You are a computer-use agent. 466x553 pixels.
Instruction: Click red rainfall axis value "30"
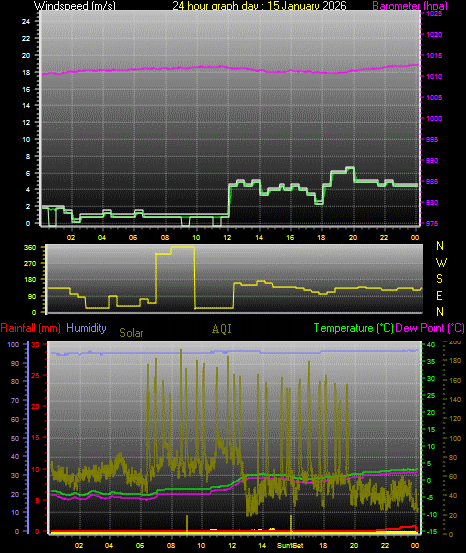tap(35, 345)
